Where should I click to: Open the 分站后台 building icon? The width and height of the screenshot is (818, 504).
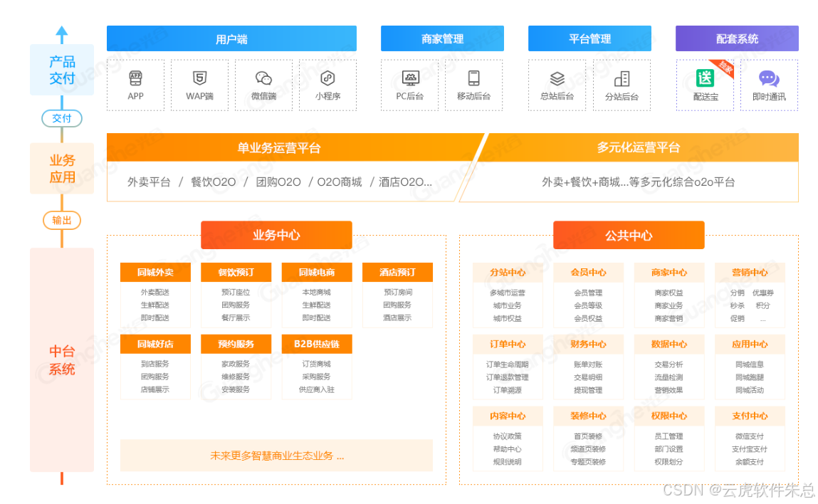(622, 78)
